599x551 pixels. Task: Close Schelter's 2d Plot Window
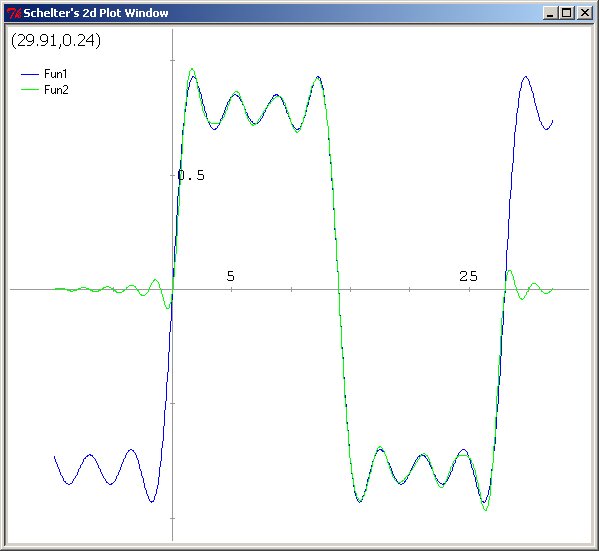[x=584, y=13]
